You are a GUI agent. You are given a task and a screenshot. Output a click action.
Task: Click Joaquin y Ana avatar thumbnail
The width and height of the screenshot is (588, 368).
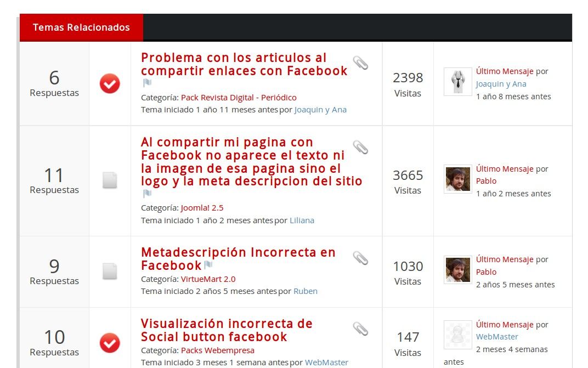coord(458,82)
